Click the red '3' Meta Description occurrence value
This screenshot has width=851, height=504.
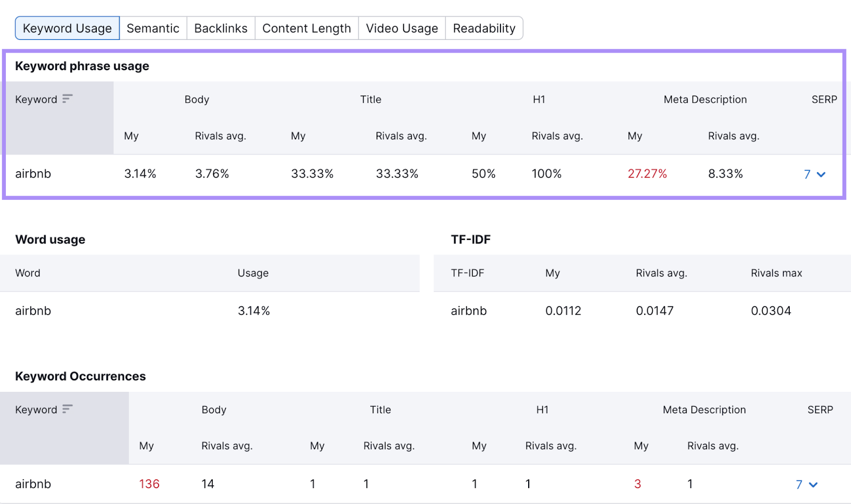coord(638,484)
